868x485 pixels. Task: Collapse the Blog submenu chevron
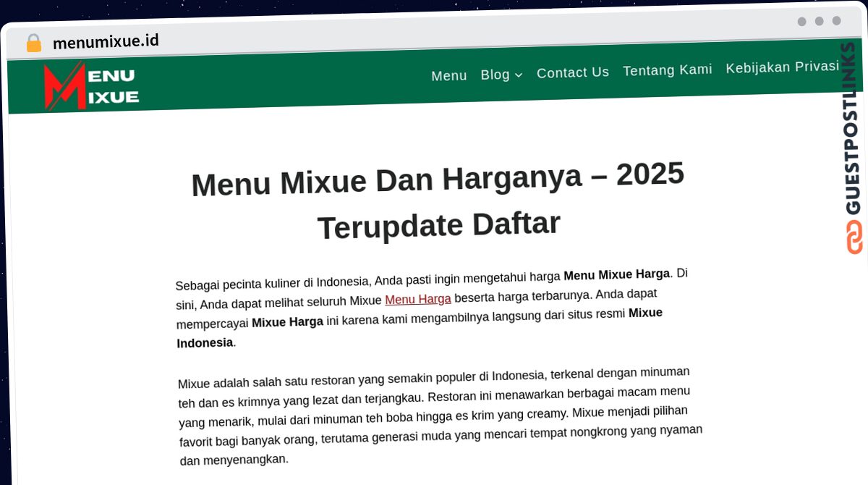pos(520,75)
